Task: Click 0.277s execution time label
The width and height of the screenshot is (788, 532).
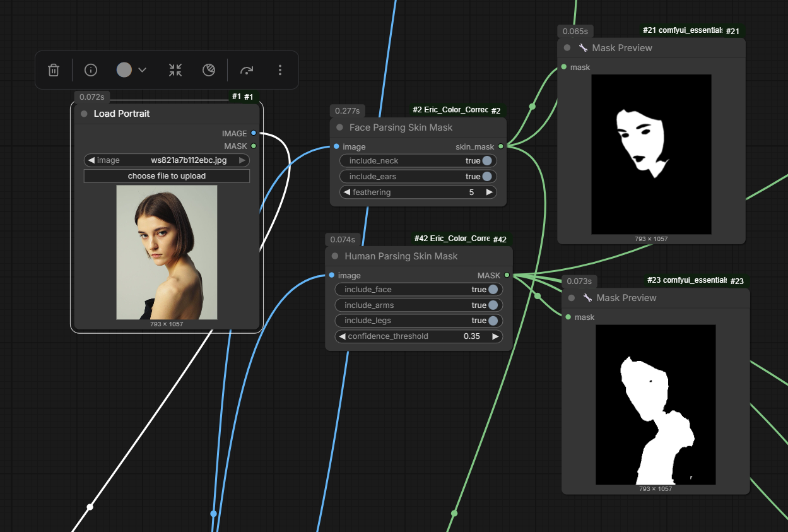Action: tap(347, 110)
